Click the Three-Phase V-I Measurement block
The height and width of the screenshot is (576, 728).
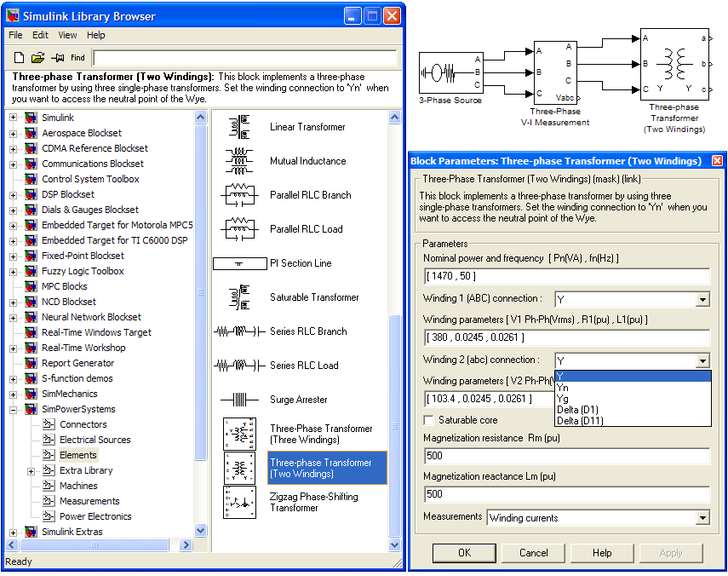[555, 72]
